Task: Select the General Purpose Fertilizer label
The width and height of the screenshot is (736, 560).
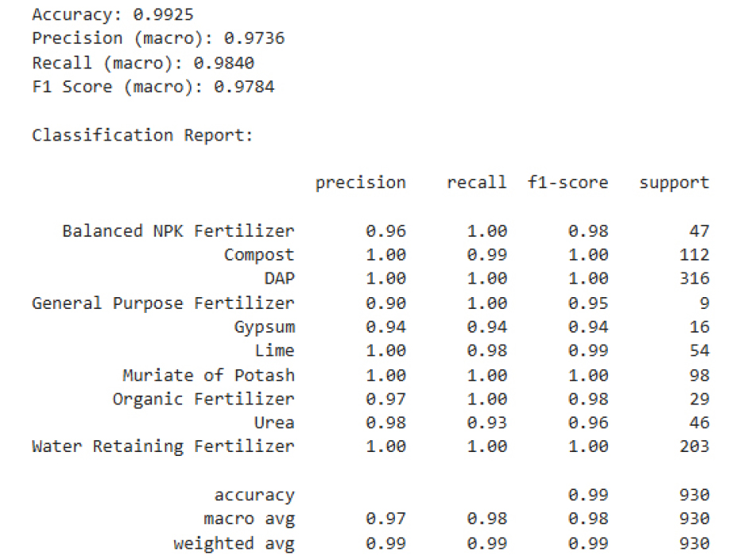Action: coord(163,303)
